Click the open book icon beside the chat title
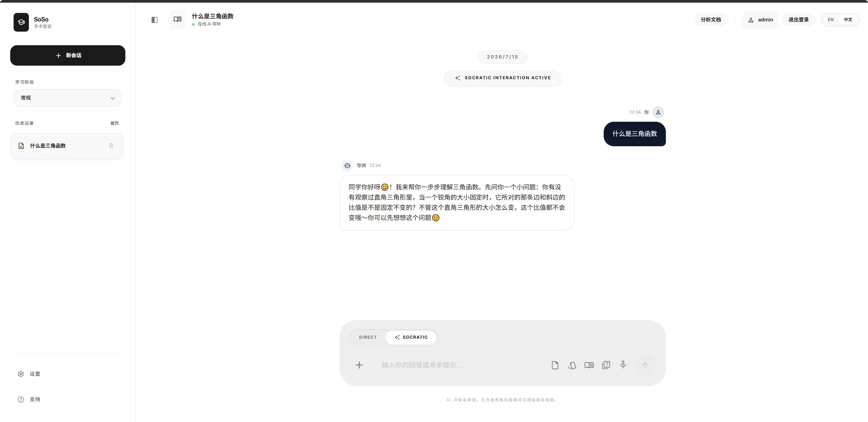This screenshot has height=422, width=868. (177, 19)
